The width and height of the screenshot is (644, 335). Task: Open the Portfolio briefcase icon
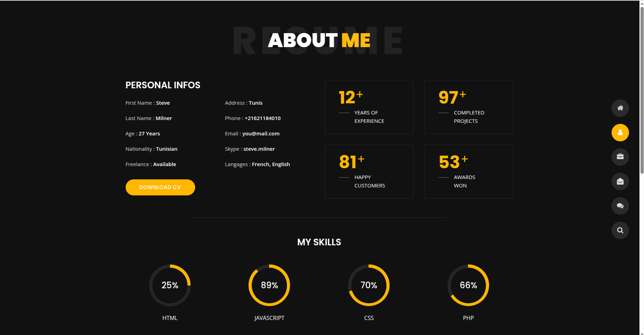coord(620,157)
